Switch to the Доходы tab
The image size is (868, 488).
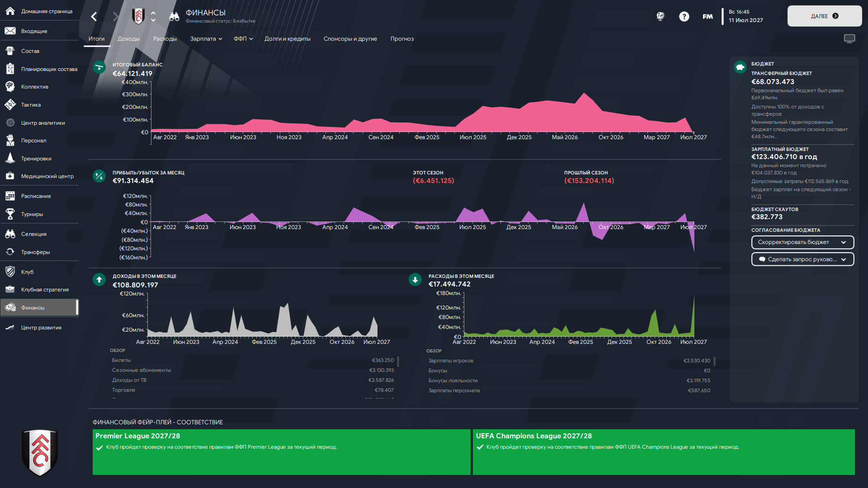coord(128,39)
